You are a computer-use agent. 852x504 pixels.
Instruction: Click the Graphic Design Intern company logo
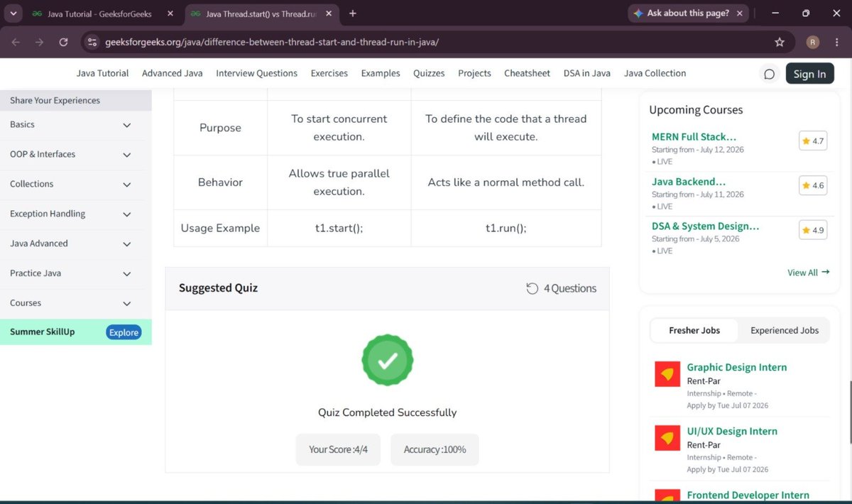coord(667,374)
